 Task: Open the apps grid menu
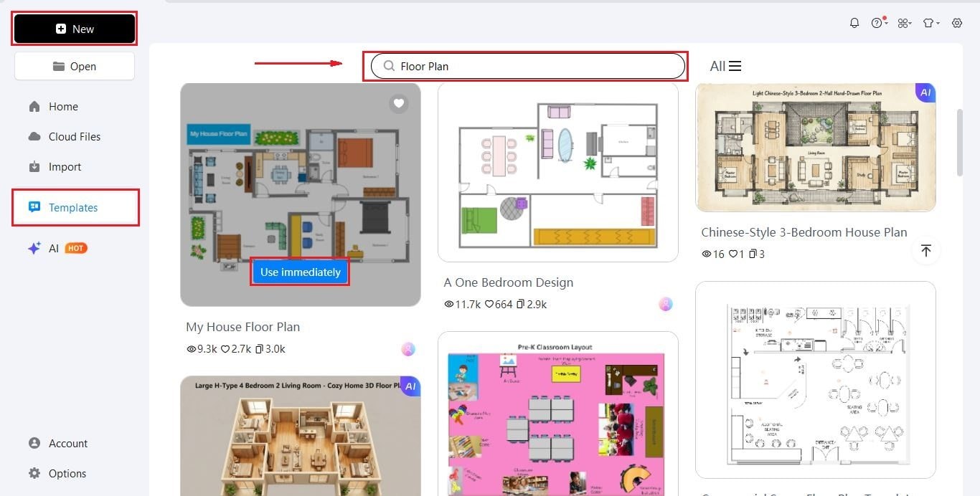pos(904,23)
